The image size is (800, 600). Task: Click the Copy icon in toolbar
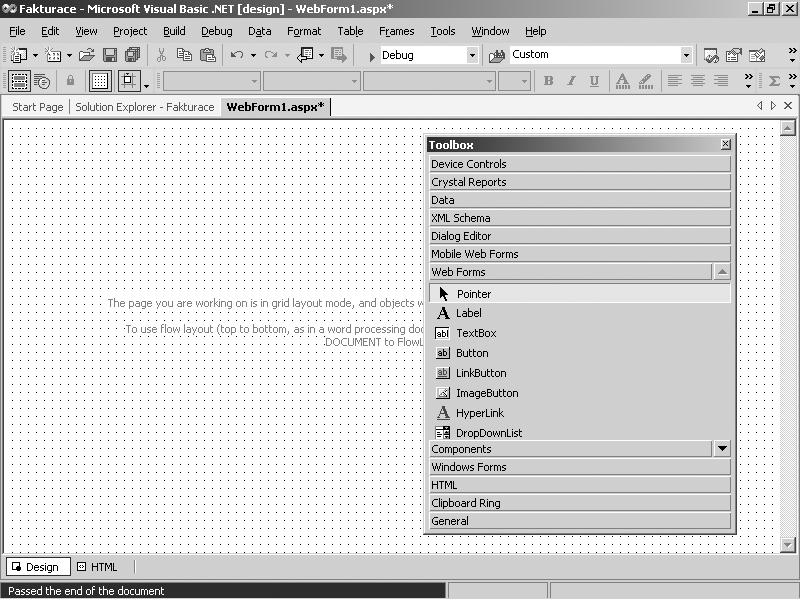pyautogui.click(x=184, y=55)
